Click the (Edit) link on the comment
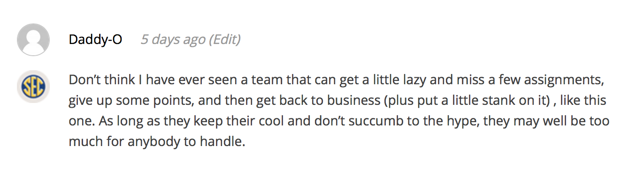The width and height of the screenshot is (644, 176). 224,39
